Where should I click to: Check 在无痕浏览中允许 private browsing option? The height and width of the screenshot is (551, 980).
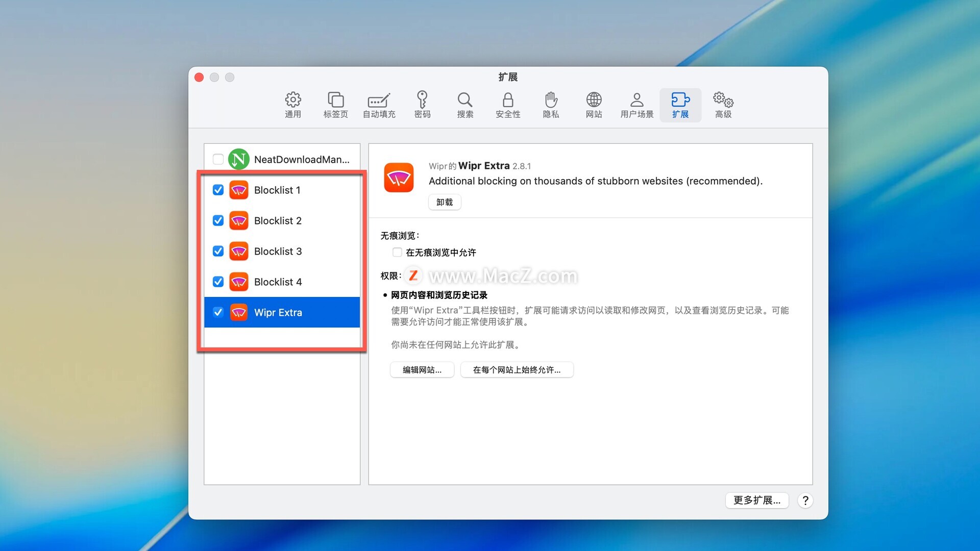click(397, 252)
